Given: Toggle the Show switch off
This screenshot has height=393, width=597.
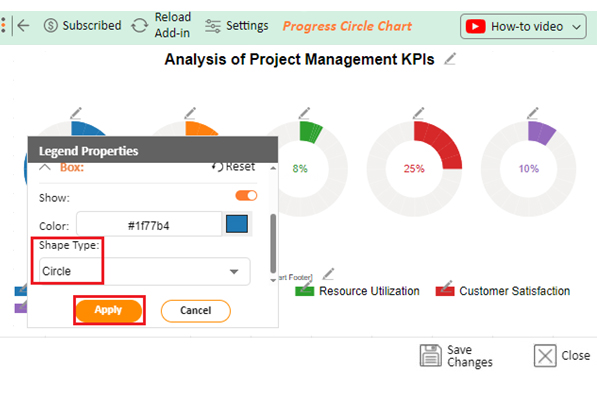Looking at the screenshot, I should click(x=246, y=196).
